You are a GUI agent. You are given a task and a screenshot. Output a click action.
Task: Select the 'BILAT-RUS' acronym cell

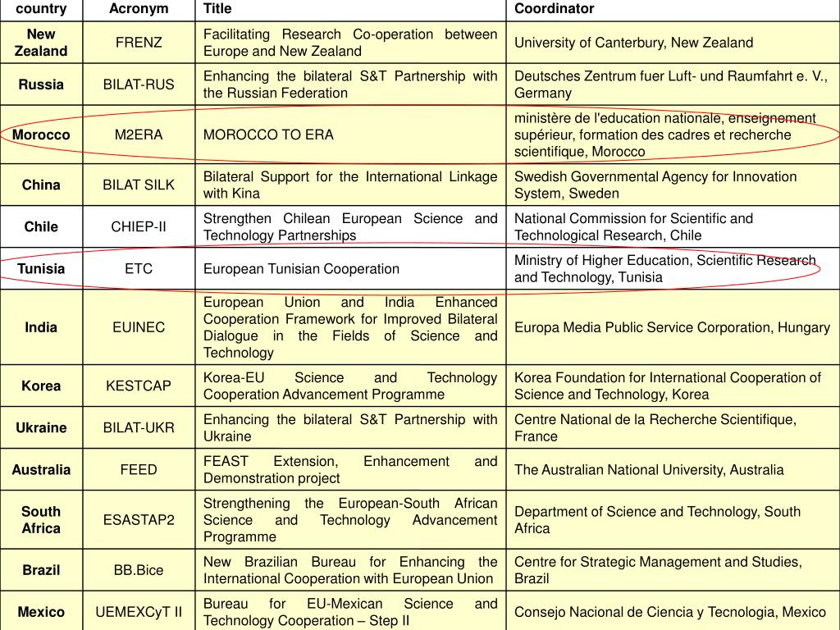pos(139,84)
